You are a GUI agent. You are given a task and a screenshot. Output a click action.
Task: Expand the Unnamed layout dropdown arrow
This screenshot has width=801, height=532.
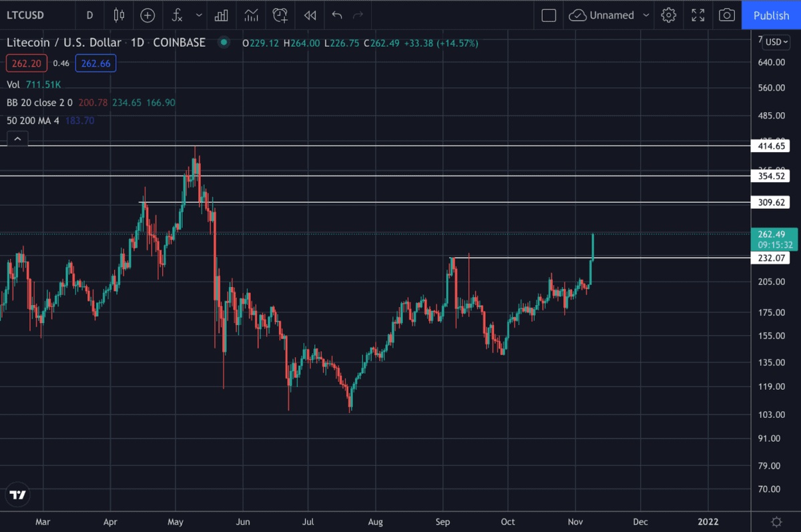(645, 15)
